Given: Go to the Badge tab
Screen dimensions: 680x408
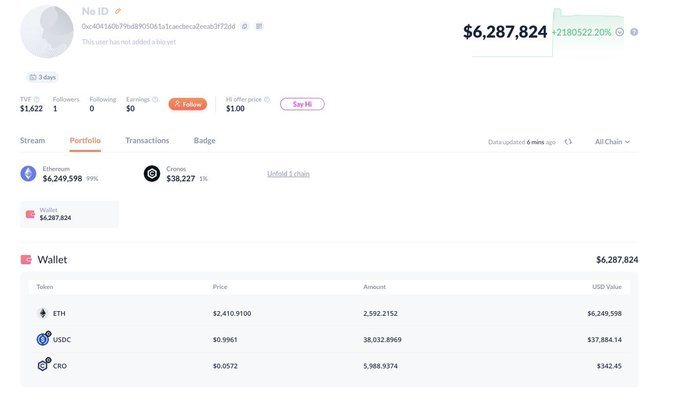Looking at the screenshot, I should [204, 140].
